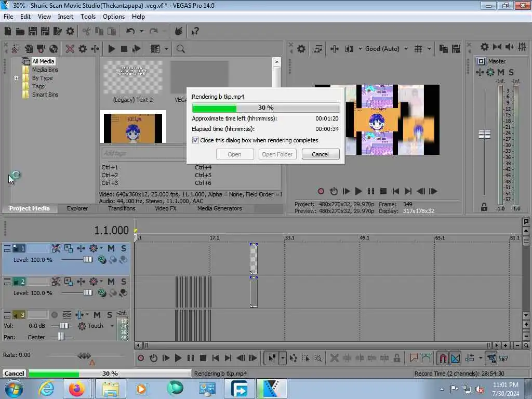Click the Project Properties gear in main toolbar

click(70, 32)
